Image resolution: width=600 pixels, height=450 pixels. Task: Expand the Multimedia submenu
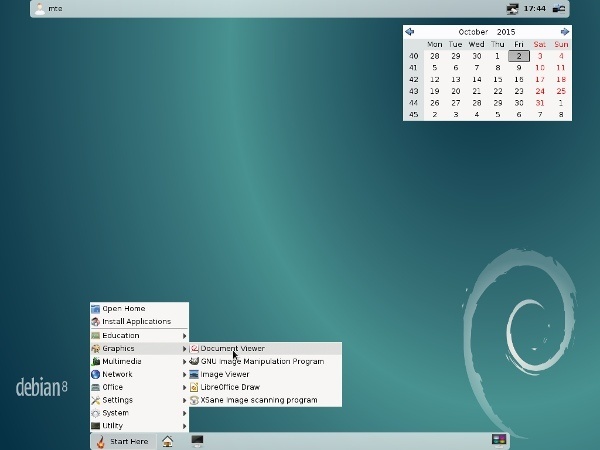click(x=139, y=362)
